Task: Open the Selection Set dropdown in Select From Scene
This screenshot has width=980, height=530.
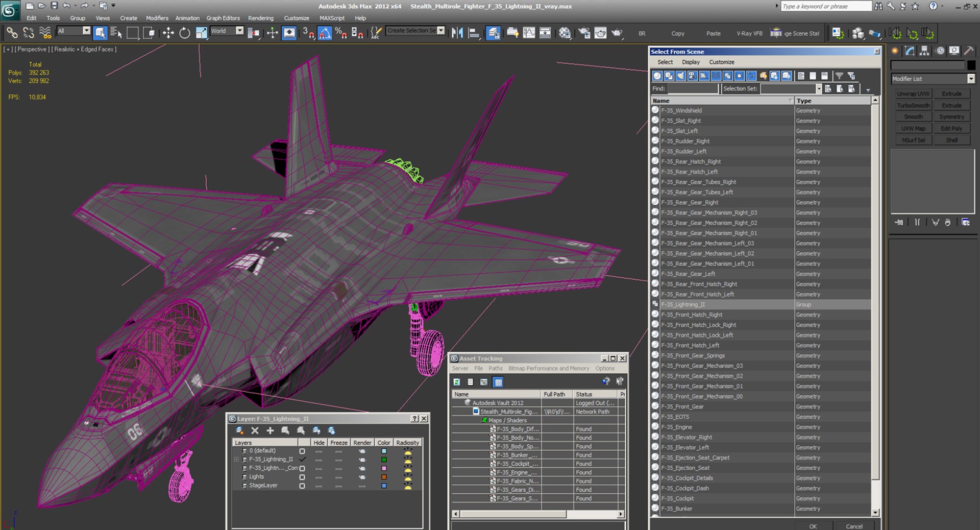Action: point(819,89)
